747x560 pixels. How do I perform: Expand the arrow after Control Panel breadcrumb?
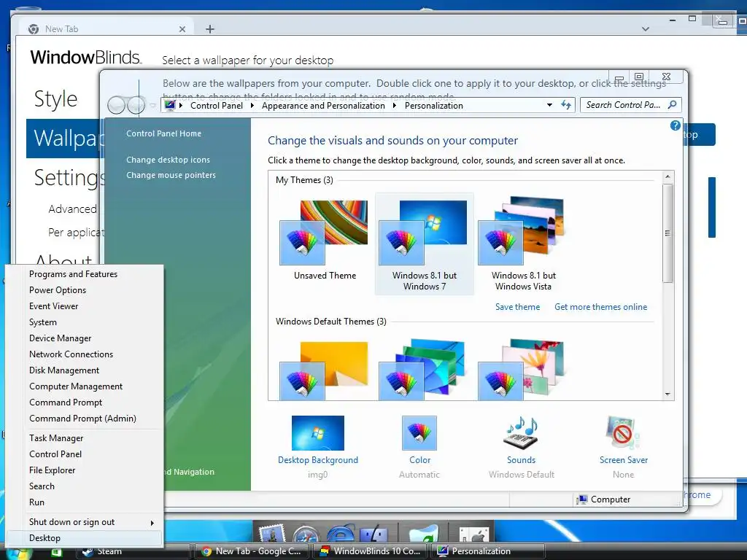252,106
